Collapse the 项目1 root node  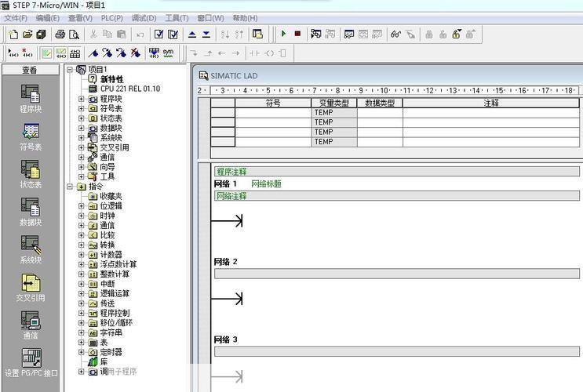pos(70,70)
